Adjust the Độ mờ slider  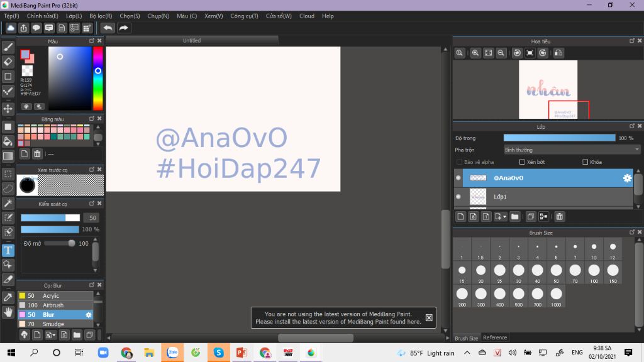(60, 243)
